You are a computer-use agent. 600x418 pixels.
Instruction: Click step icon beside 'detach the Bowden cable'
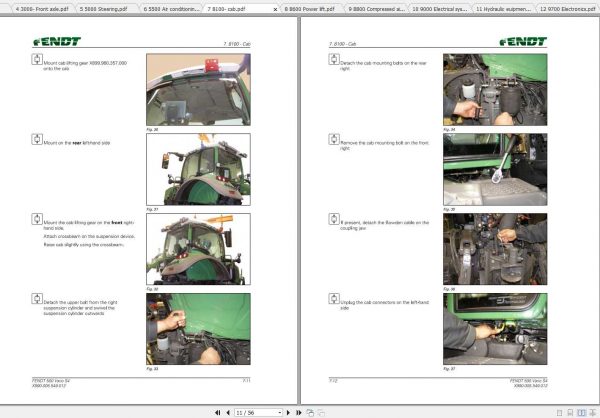point(334,219)
